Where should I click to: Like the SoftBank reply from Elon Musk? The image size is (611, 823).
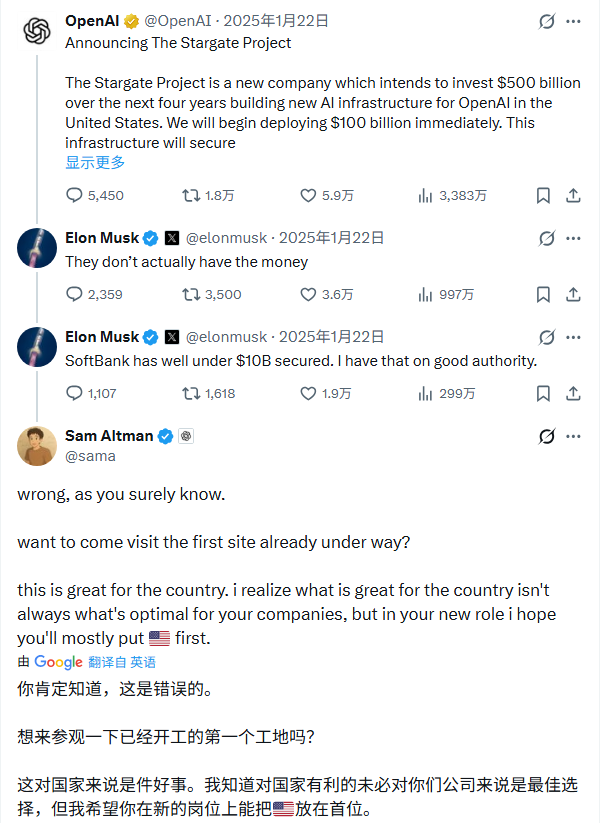click(x=307, y=393)
